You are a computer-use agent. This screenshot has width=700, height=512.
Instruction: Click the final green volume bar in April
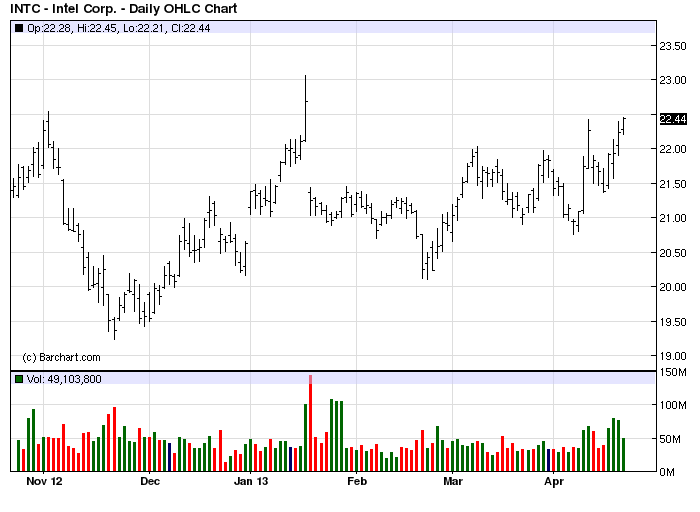[x=623, y=454]
